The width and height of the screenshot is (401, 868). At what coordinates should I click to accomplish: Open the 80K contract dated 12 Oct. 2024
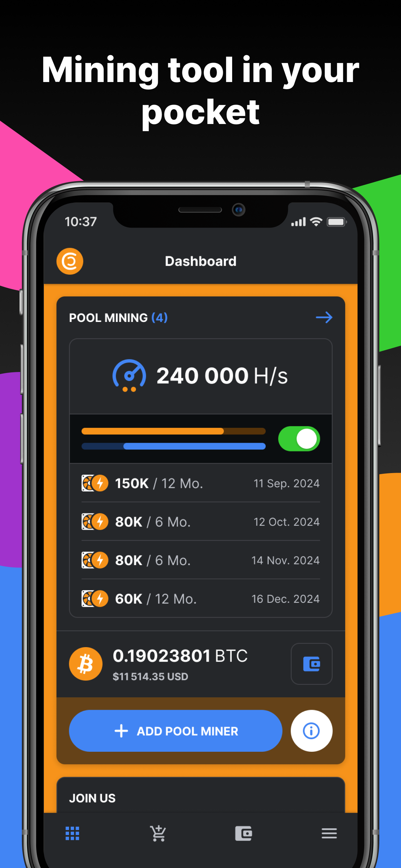tap(200, 522)
